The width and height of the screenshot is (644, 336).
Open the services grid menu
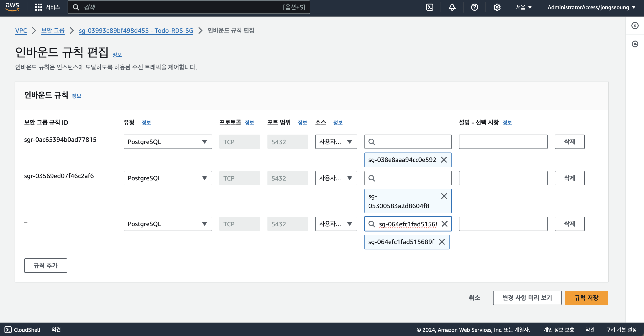[38, 7]
